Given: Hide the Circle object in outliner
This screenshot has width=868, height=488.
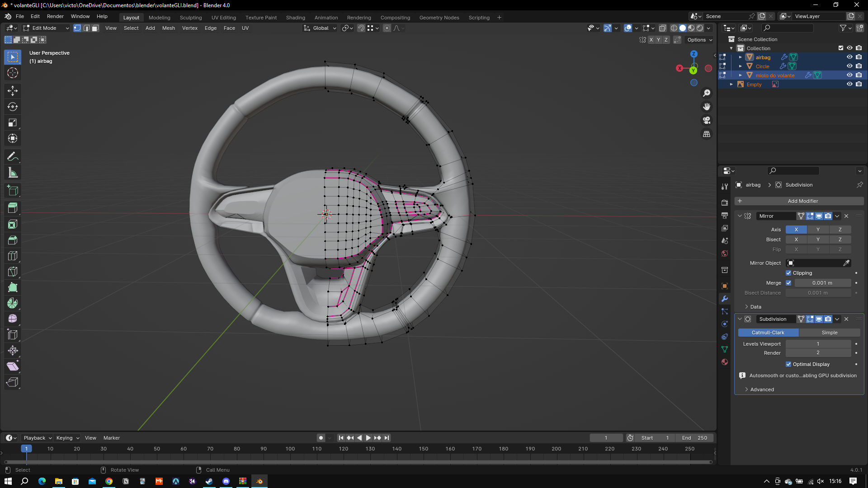Looking at the screenshot, I should pyautogui.click(x=849, y=66).
